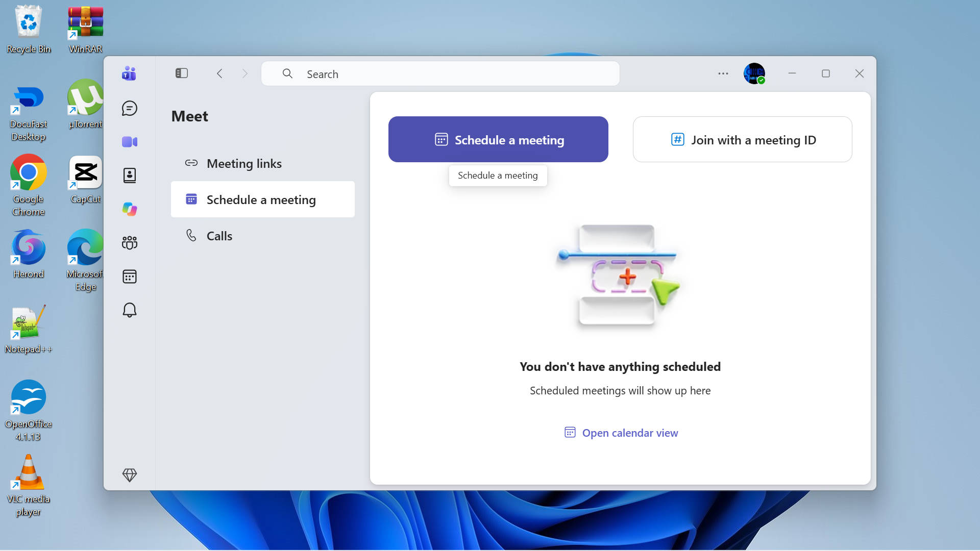Open OpenOffice 4.1.13 desktop shortcut
Image resolution: width=980 pixels, height=551 pixels.
[29, 410]
